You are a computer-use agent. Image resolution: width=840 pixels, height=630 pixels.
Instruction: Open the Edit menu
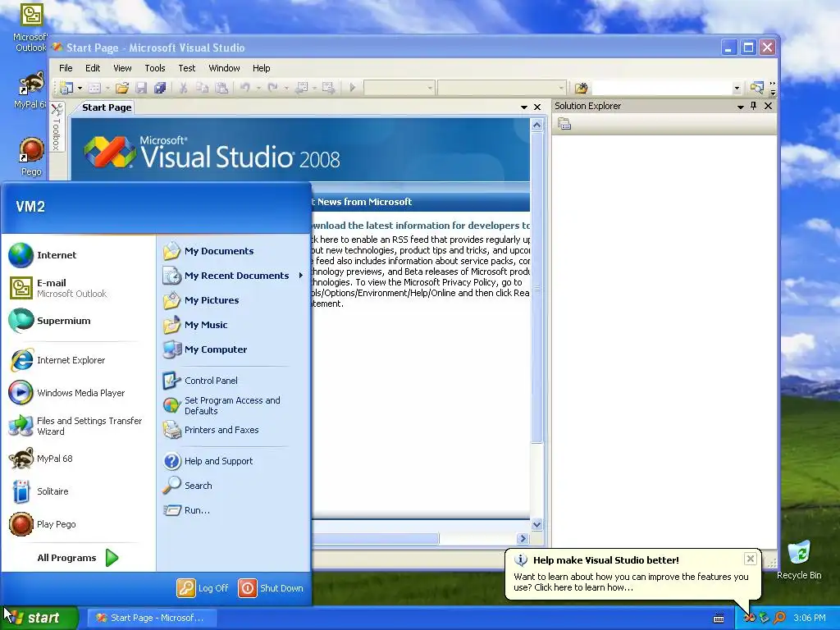(93, 68)
